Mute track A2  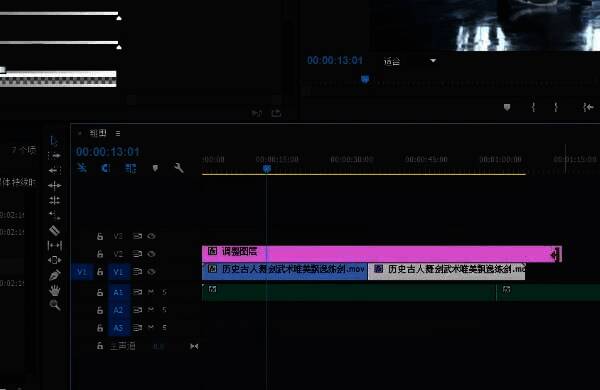pos(151,310)
